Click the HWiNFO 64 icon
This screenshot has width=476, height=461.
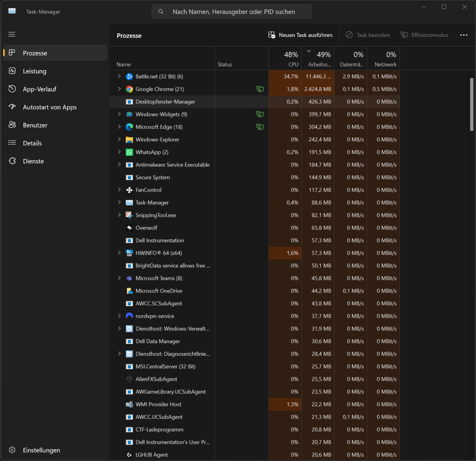[129, 253]
